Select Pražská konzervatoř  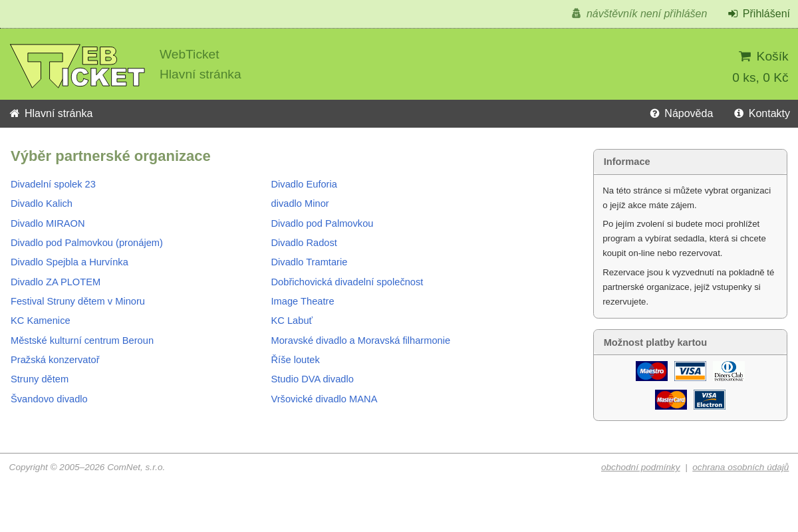click(55, 360)
